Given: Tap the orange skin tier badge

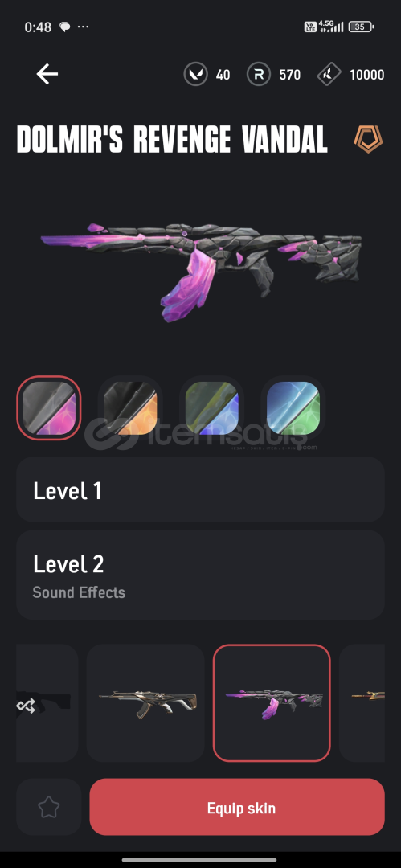Looking at the screenshot, I should (x=368, y=139).
